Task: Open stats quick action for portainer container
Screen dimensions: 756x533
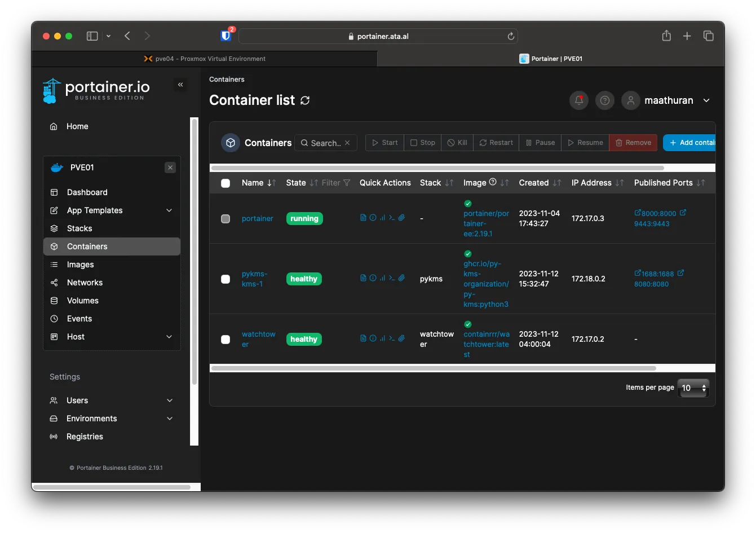Action: pyautogui.click(x=382, y=218)
